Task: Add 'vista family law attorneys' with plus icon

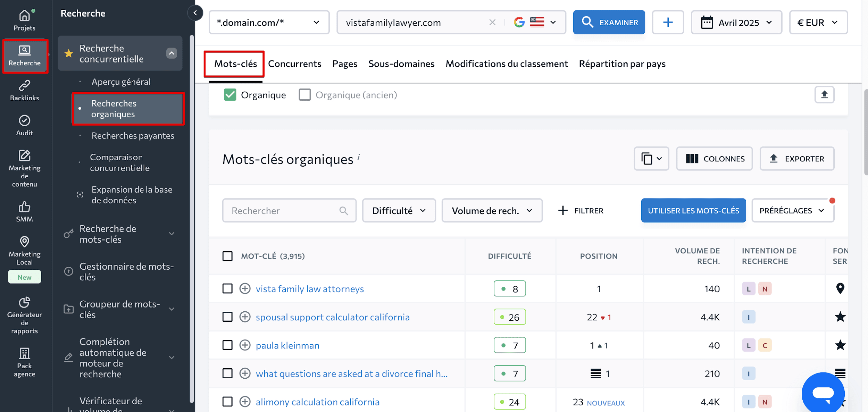Action: [245, 288]
